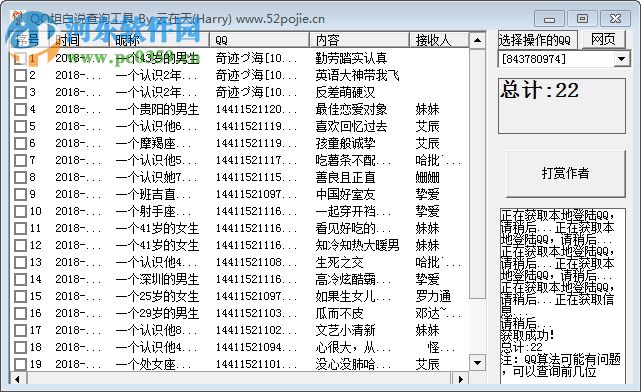Click inside the log output text box
The width and height of the screenshot is (641, 392).
coord(563,296)
